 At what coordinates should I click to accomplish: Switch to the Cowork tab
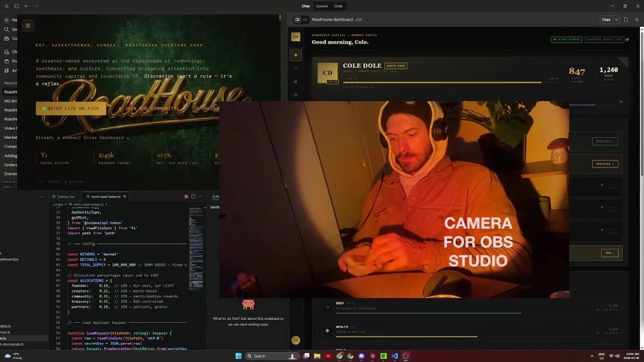[322, 6]
